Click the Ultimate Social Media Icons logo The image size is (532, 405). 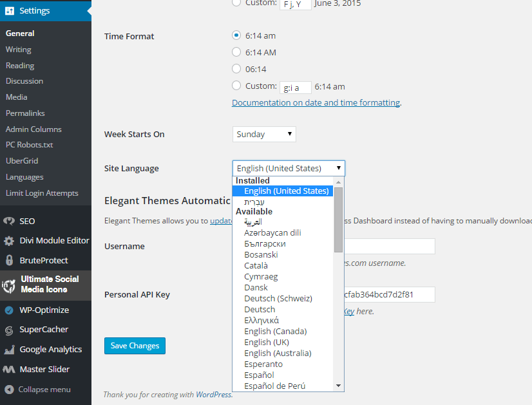[9, 285]
